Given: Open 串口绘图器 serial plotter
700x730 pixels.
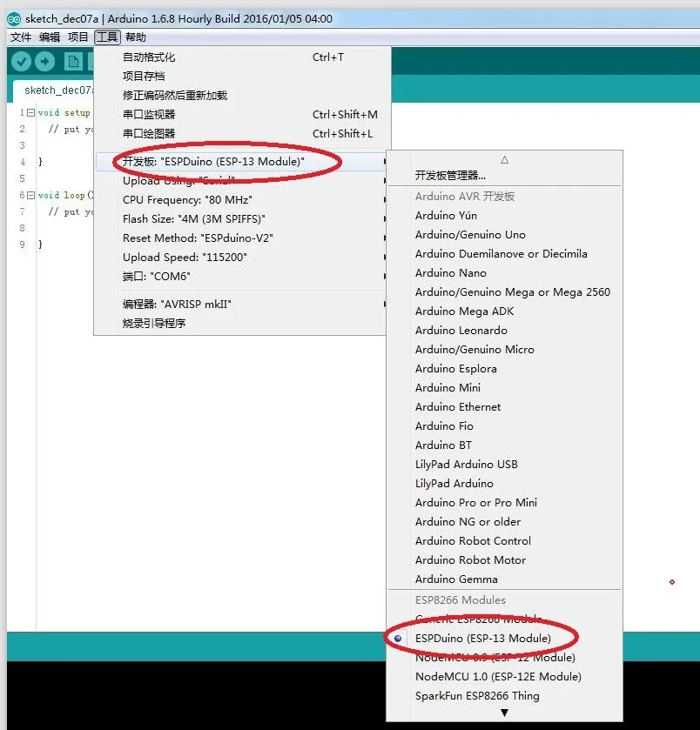Looking at the screenshot, I should [x=242, y=134].
